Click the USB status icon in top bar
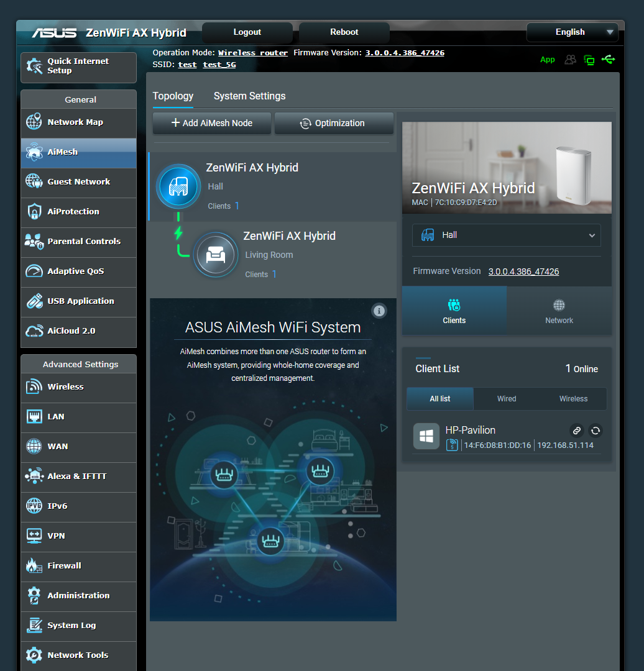 (x=609, y=59)
